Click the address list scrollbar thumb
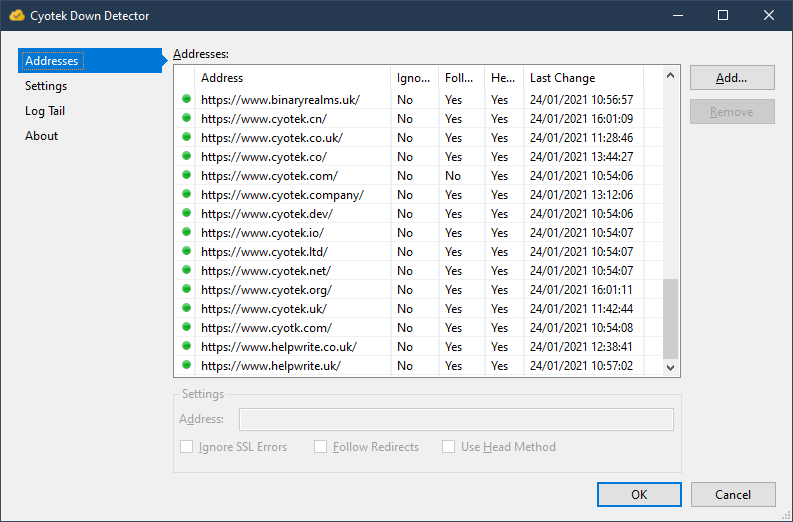 coord(671,319)
